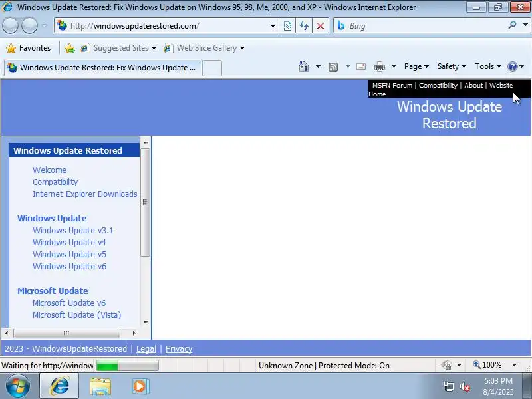
Task: Select the Windows Update Restored tab
Action: coord(104,68)
